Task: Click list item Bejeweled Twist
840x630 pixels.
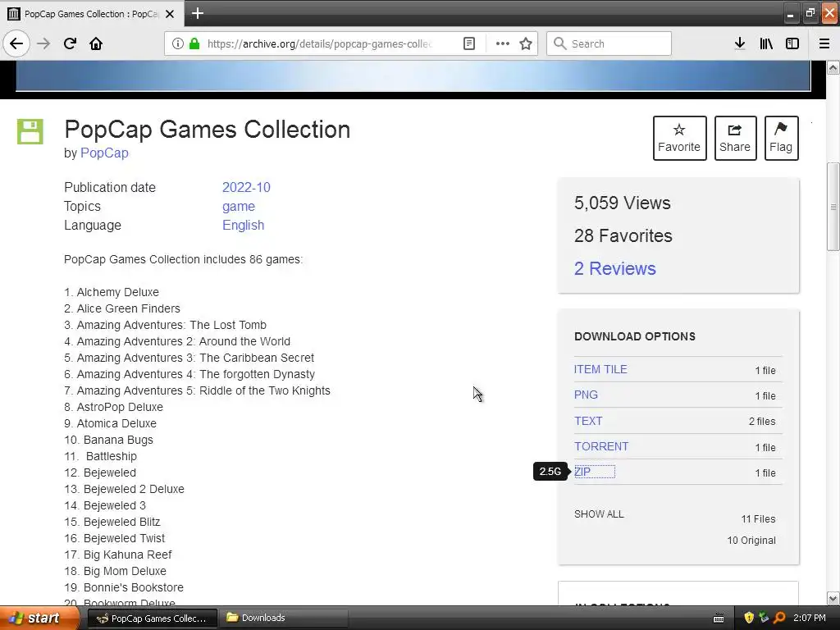Action: point(125,538)
